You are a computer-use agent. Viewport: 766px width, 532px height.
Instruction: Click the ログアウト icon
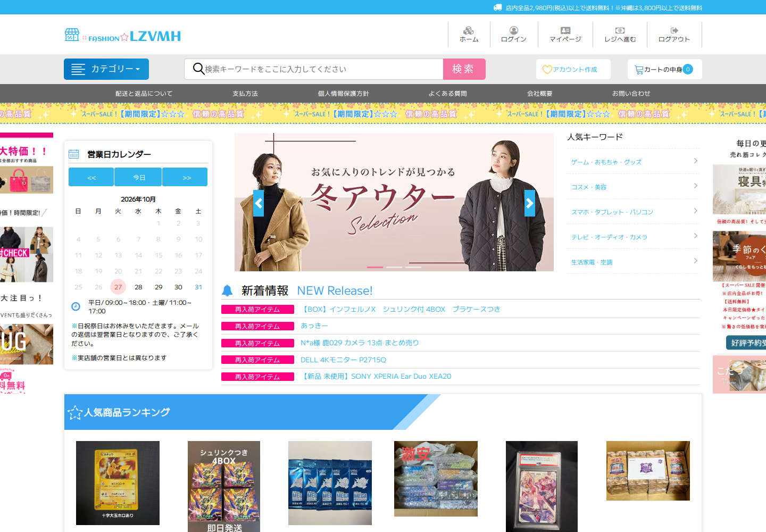[675, 30]
